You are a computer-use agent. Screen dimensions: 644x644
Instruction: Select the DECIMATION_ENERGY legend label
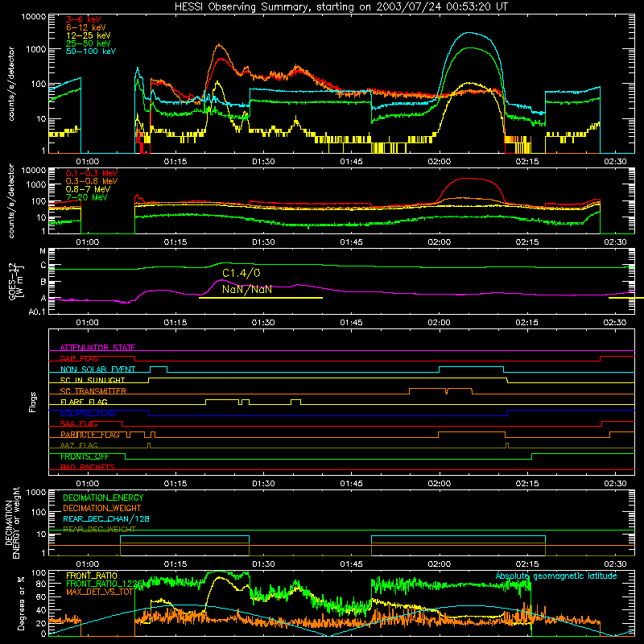pyautogui.click(x=103, y=497)
